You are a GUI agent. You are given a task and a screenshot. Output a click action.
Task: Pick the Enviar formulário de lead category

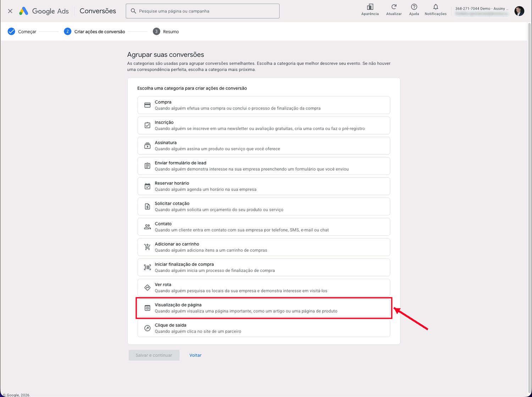pos(264,166)
